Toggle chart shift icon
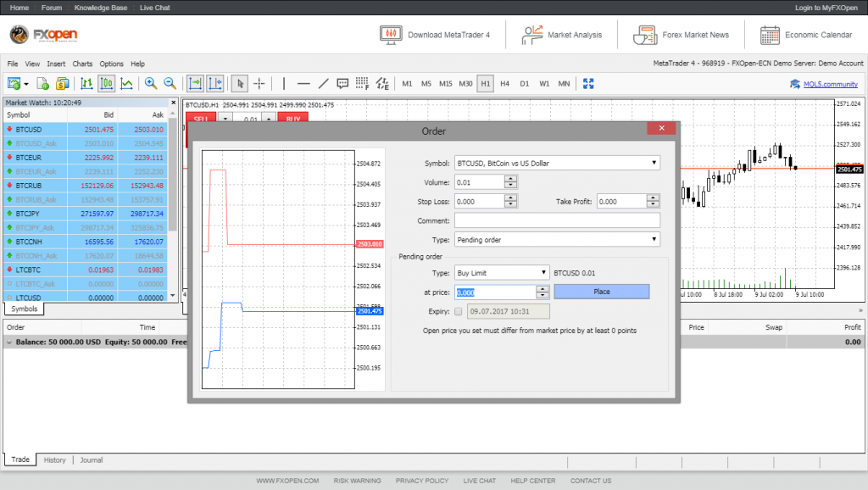The width and height of the screenshot is (868, 490). click(214, 84)
